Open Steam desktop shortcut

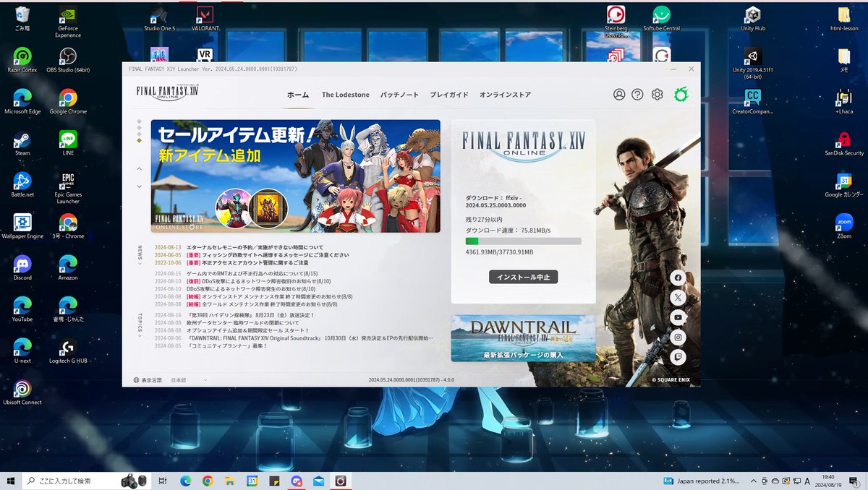coord(22,142)
